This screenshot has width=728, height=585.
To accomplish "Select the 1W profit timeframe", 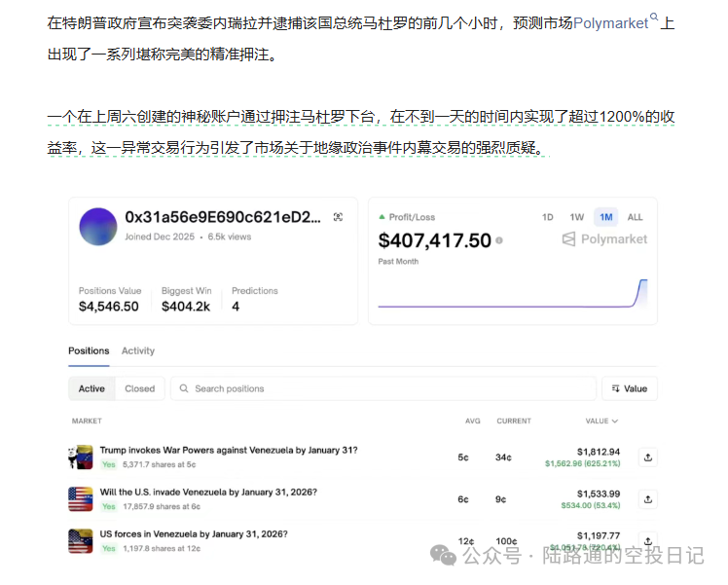I will pos(576,217).
